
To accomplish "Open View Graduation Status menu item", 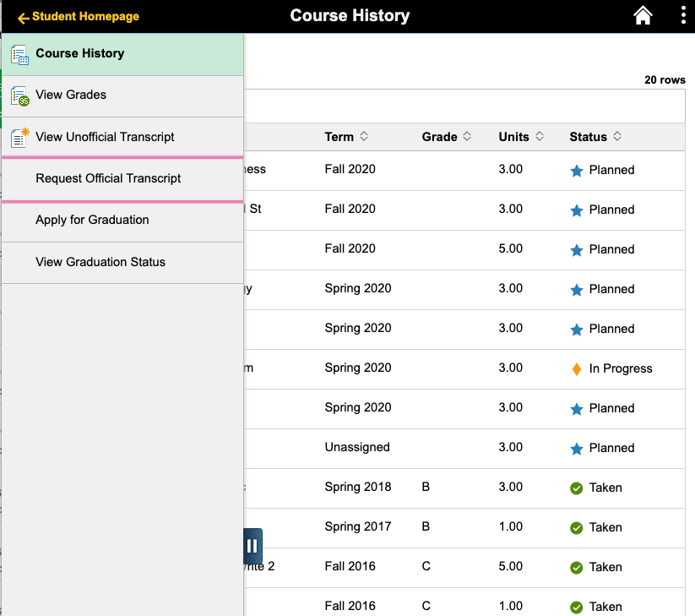I will (x=100, y=262).
